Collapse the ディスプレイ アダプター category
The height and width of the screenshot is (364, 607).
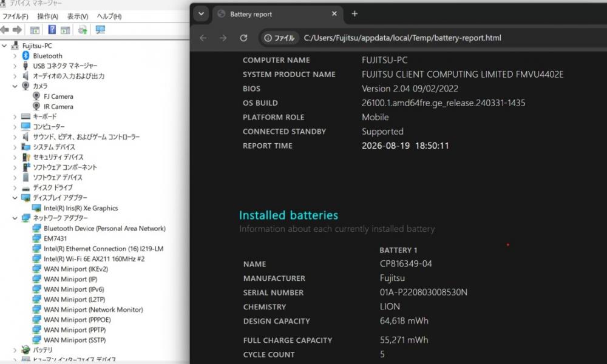(x=15, y=198)
